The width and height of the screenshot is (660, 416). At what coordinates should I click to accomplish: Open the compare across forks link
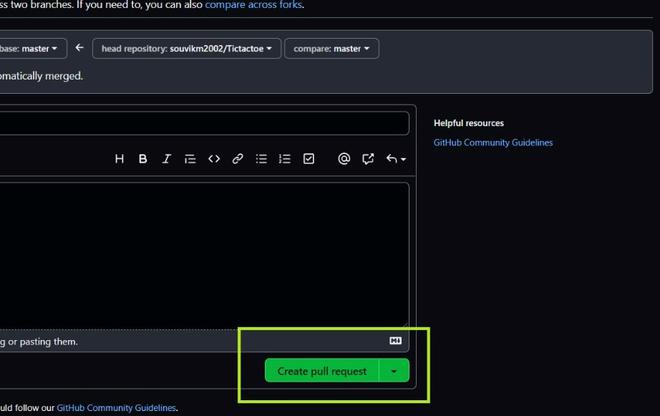pyautogui.click(x=253, y=5)
